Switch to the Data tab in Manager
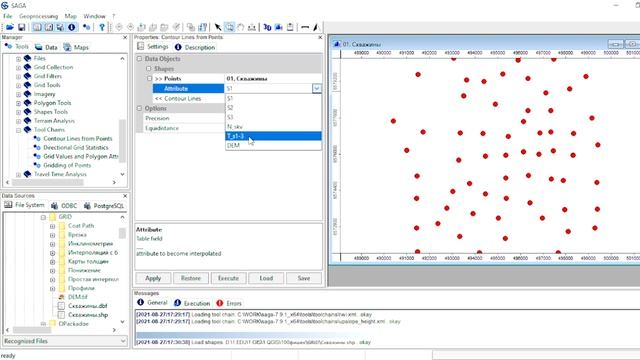 (x=46, y=47)
